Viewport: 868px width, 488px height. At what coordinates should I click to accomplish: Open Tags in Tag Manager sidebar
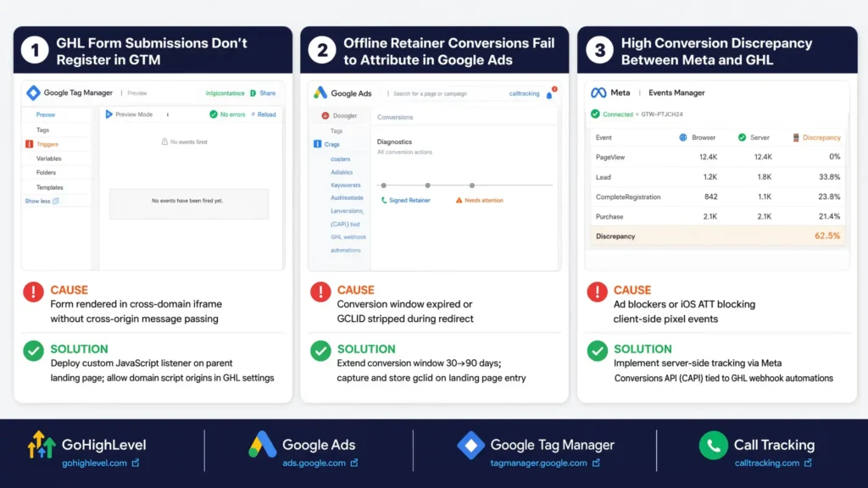(x=42, y=130)
